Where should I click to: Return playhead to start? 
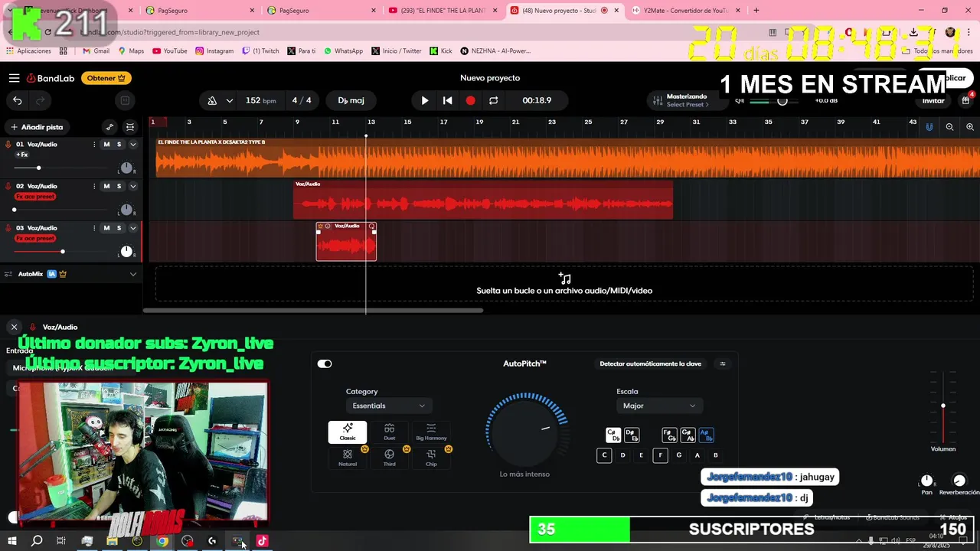tap(448, 100)
